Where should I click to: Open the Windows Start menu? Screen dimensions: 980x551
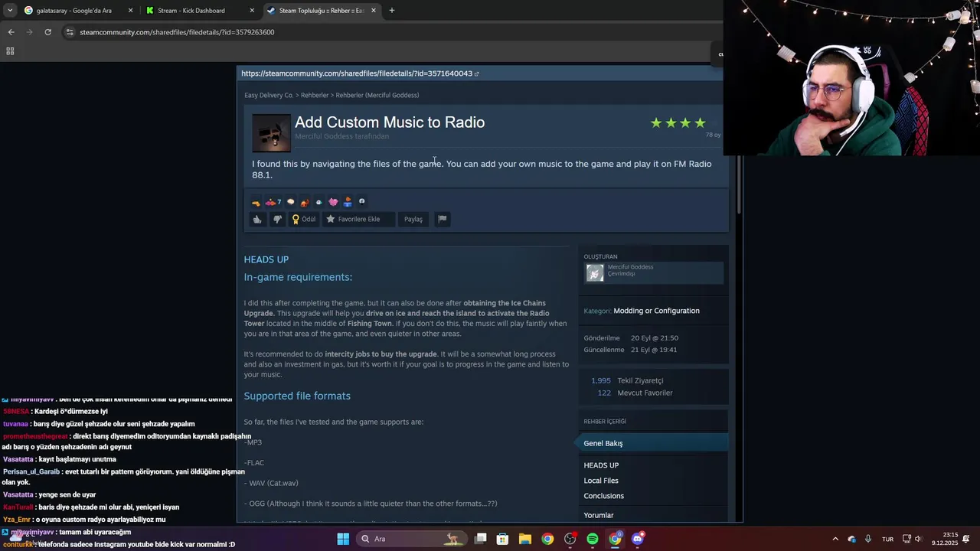tap(343, 539)
